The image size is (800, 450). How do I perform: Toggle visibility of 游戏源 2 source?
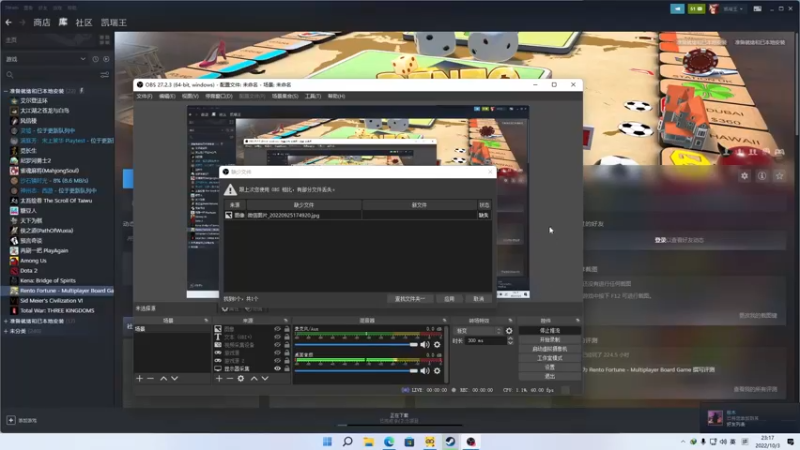[277, 361]
